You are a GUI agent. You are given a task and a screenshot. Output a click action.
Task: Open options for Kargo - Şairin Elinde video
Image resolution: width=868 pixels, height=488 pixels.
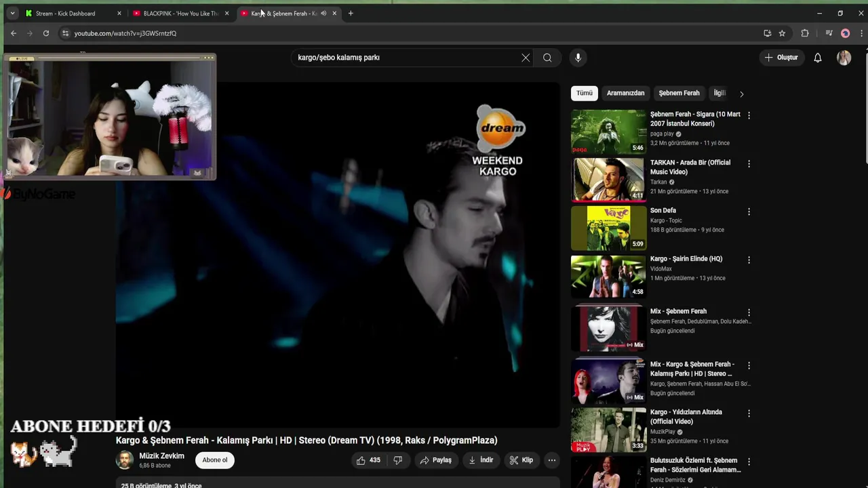[749, 260]
